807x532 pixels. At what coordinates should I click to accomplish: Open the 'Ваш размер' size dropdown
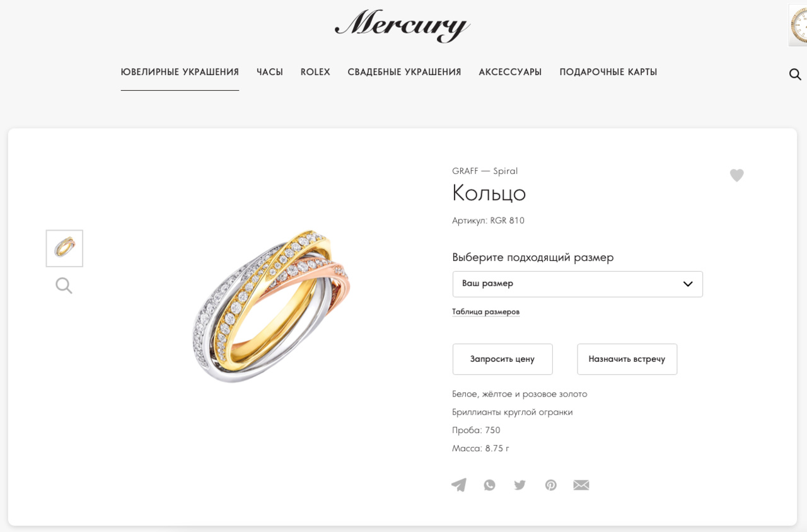[x=578, y=284]
